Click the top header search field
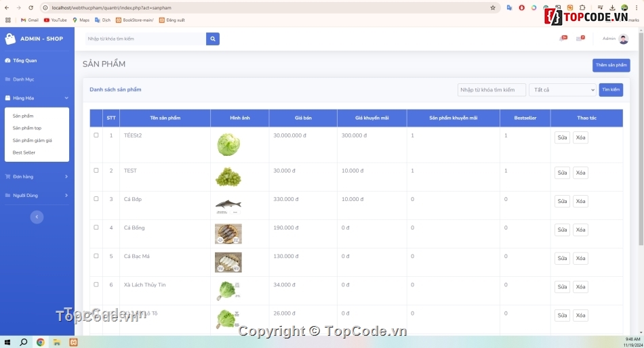 click(x=145, y=39)
